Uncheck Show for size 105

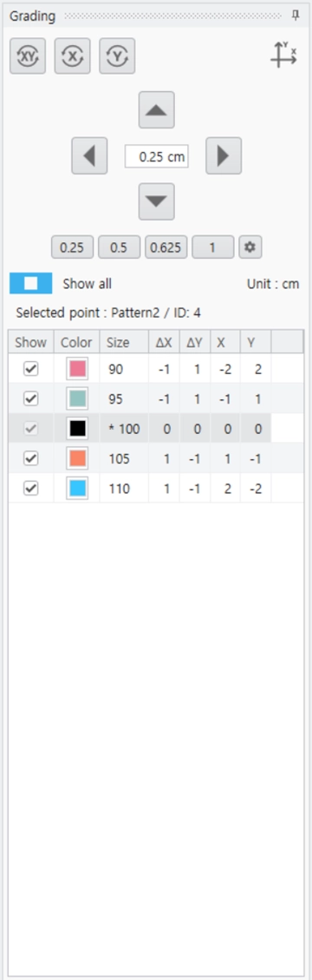[x=30, y=458]
